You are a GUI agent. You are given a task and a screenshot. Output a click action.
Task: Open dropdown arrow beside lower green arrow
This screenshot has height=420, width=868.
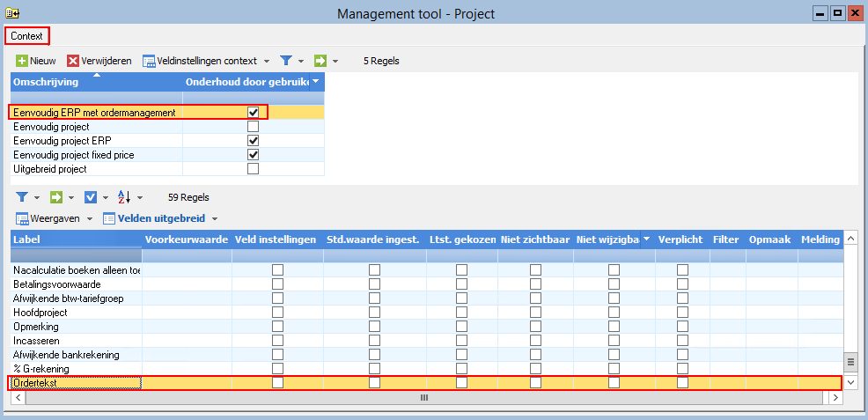pos(71,197)
